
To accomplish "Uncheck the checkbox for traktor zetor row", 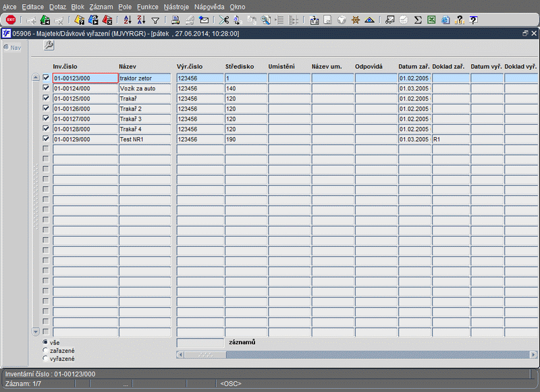I will click(x=46, y=78).
